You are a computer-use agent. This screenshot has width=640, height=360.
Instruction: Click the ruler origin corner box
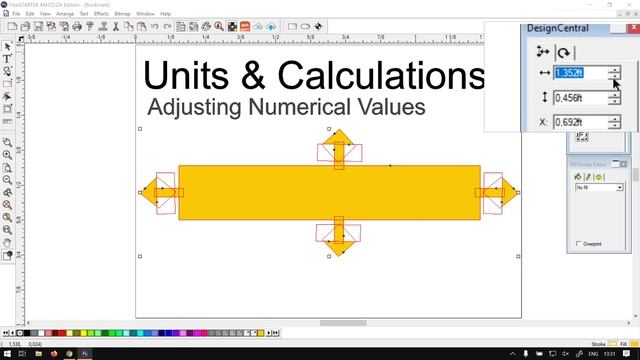click(x=20, y=39)
